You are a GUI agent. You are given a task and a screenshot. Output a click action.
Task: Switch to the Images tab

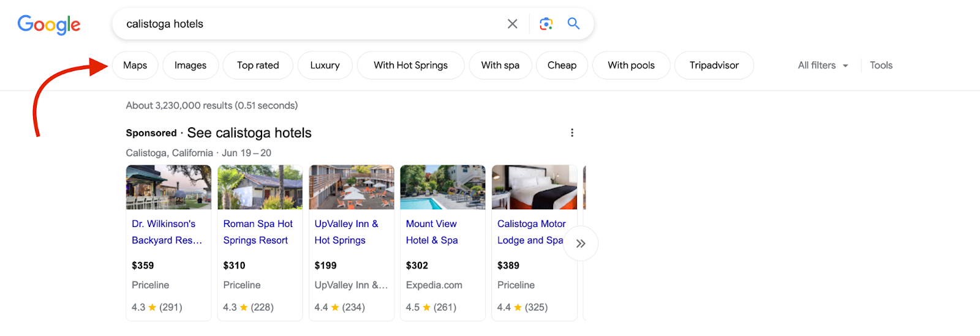[190, 65]
